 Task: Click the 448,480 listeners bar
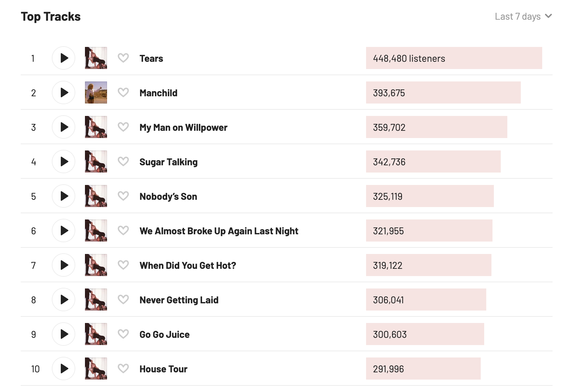[454, 58]
